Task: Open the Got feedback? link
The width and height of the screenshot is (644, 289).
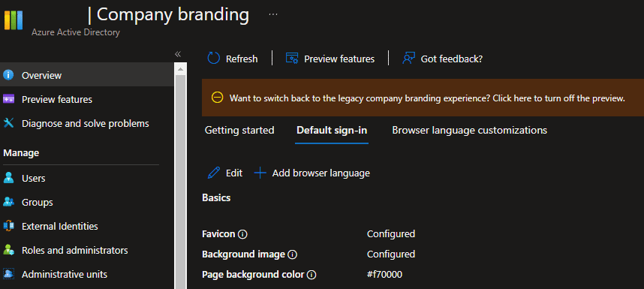Action: [451, 59]
